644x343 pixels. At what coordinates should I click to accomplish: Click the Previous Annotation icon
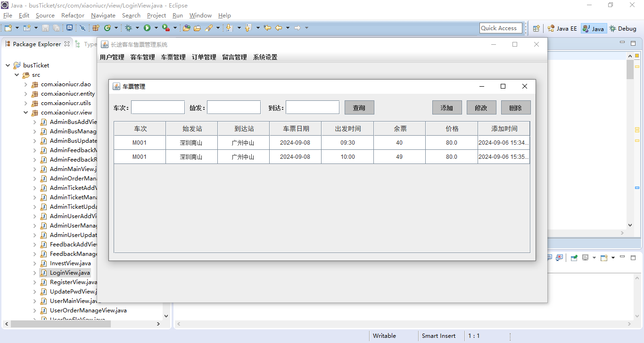248,28
